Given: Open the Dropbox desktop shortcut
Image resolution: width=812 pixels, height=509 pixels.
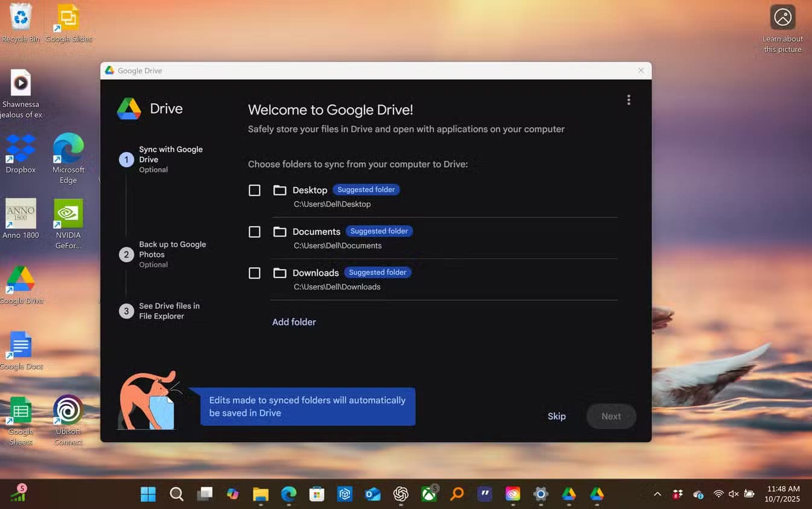Looking at the screenshot, I should pyautogui.click(x=21, y=150).
